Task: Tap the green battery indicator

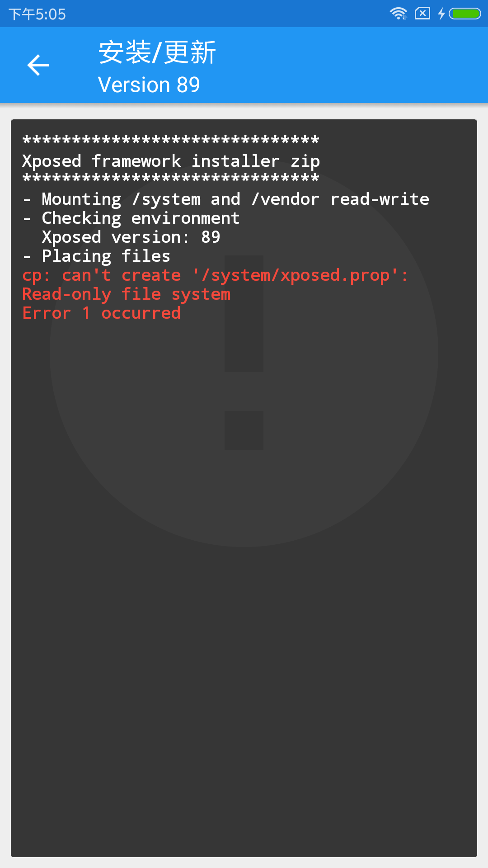Action: tap(465, 14)
